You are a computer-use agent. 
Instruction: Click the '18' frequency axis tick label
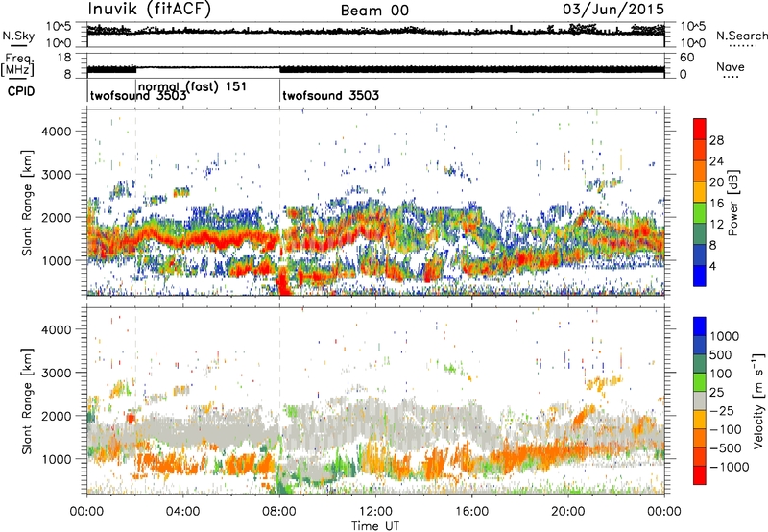pyautogui.click(x=64, y=58)
